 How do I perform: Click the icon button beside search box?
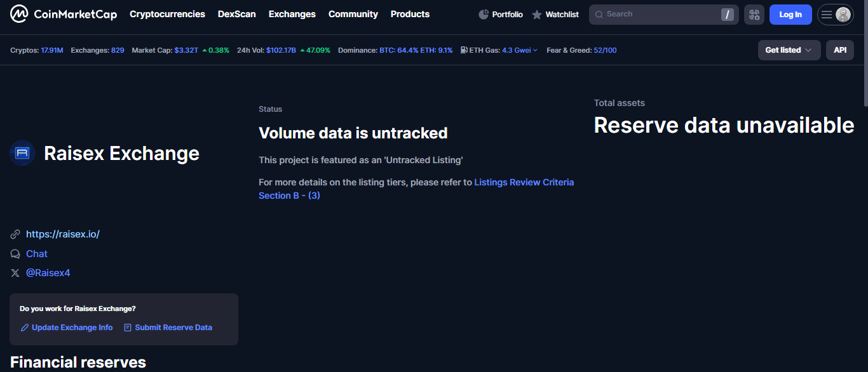(754, 15)
